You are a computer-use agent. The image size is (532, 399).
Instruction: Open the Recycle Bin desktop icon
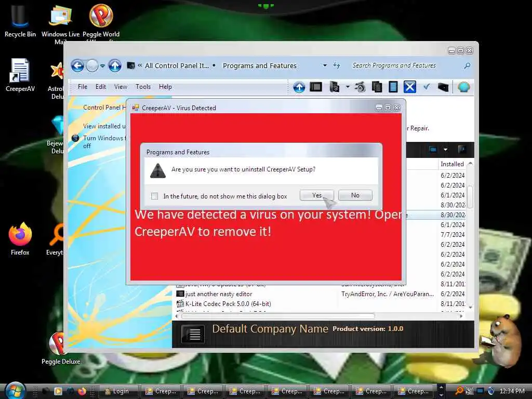20,20
